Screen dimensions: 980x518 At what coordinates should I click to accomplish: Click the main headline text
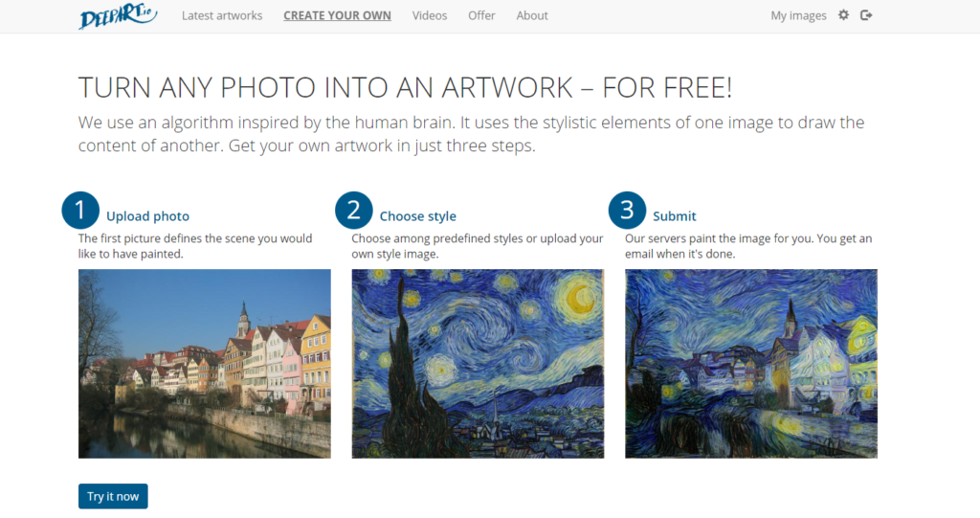405,87
